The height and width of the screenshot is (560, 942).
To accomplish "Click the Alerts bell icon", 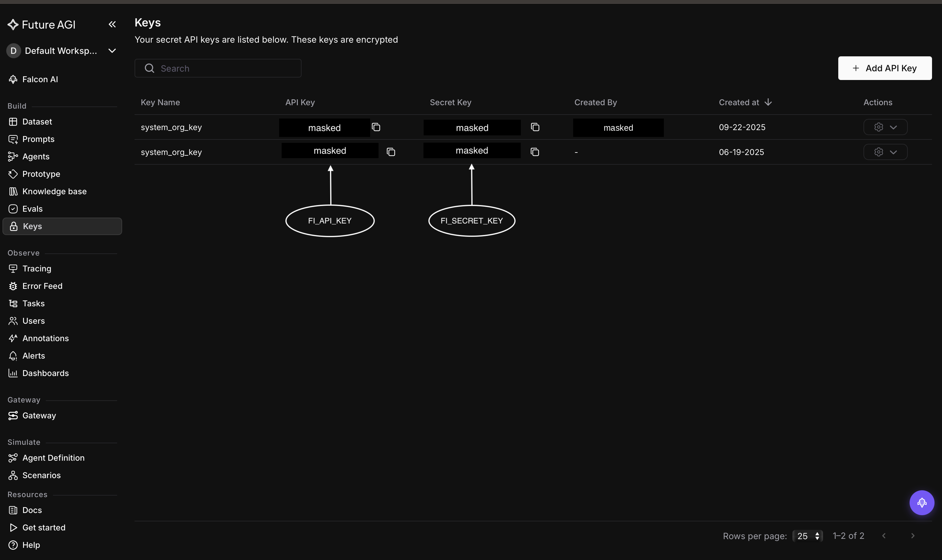I will (x=13, y=355).
